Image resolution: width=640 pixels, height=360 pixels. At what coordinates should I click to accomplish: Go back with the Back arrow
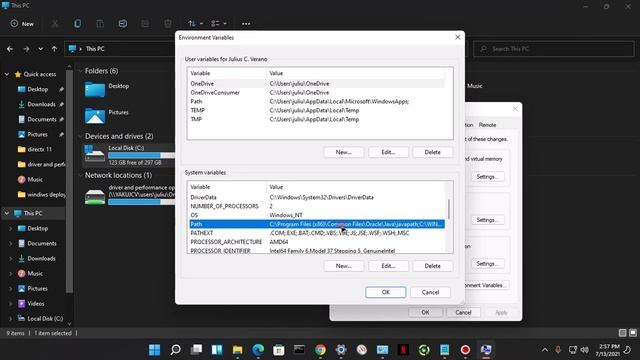point(10,49)
